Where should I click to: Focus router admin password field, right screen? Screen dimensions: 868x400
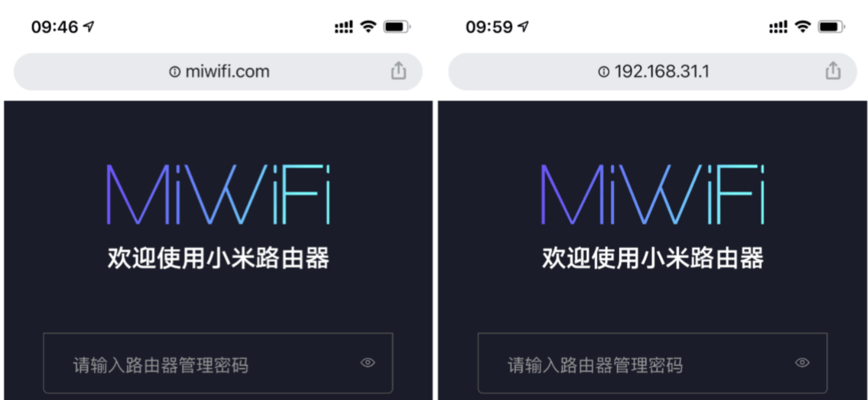pyautogui.click(x=653, y=363)
